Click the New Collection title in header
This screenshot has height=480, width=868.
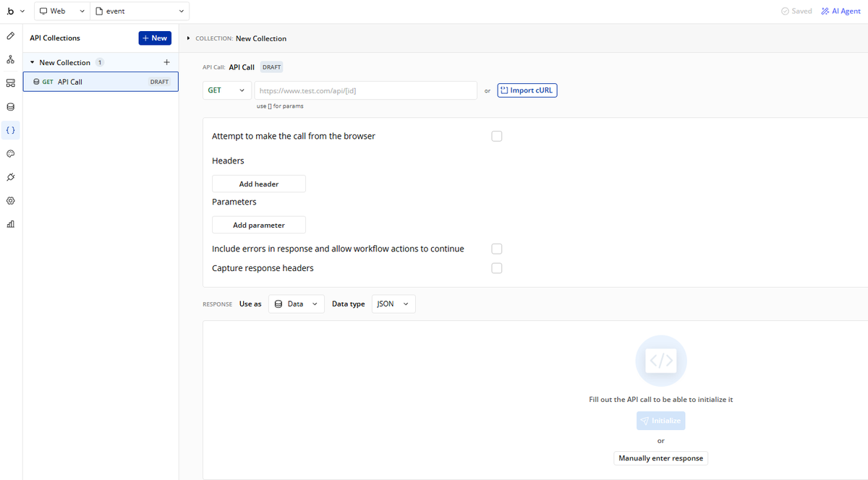point(261,38)
